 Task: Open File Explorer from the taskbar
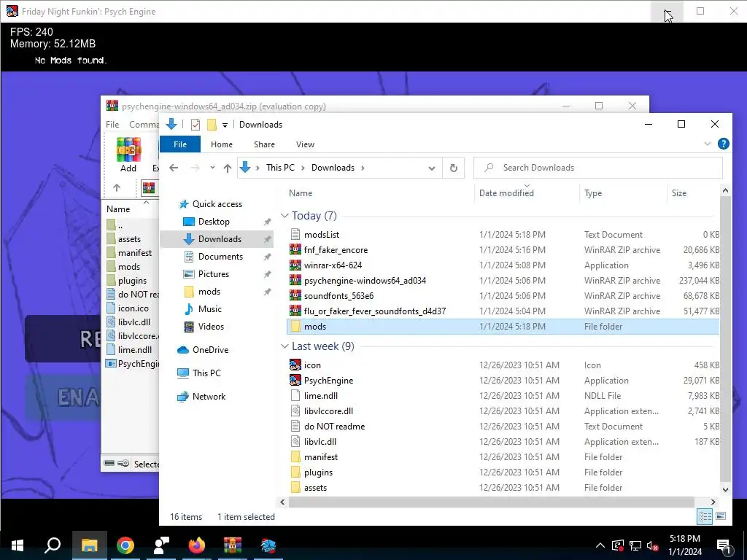coord(89,545)
